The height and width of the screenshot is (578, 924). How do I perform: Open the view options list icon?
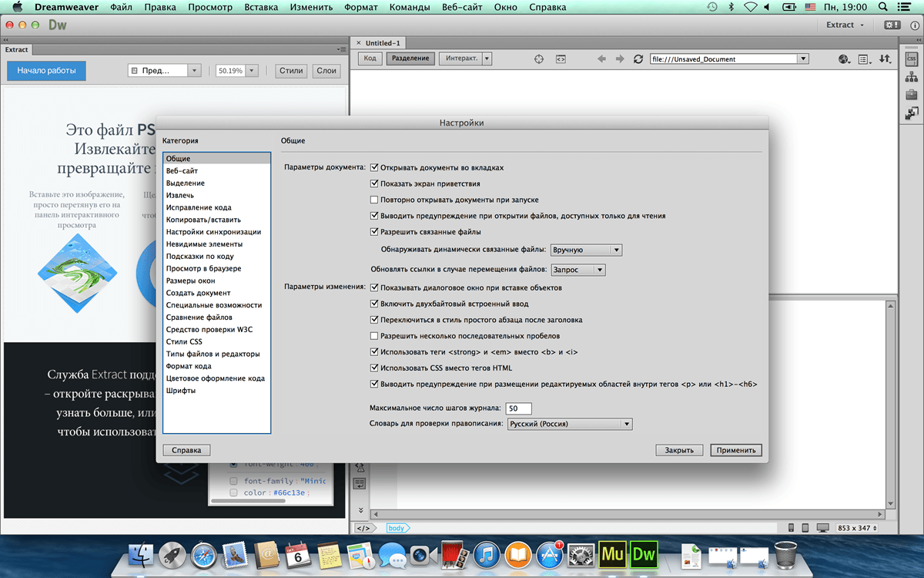(x=865, y=59)
